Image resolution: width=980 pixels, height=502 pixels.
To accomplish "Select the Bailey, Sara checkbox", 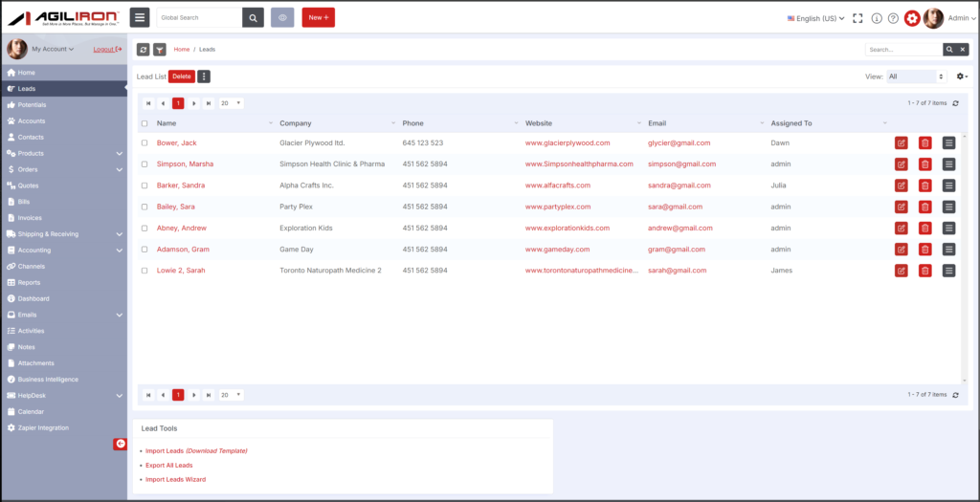I will (x=145, y=207).
